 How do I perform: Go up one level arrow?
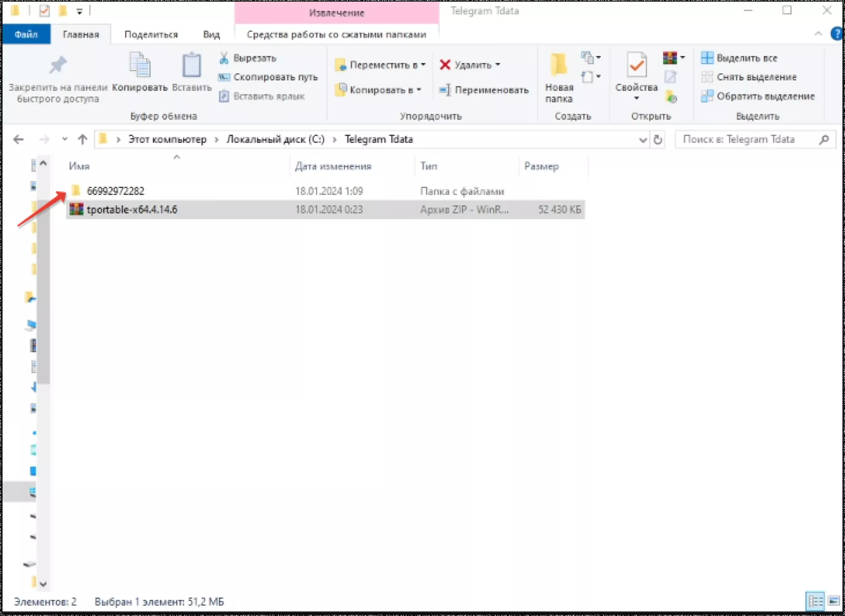click(83, 139)
